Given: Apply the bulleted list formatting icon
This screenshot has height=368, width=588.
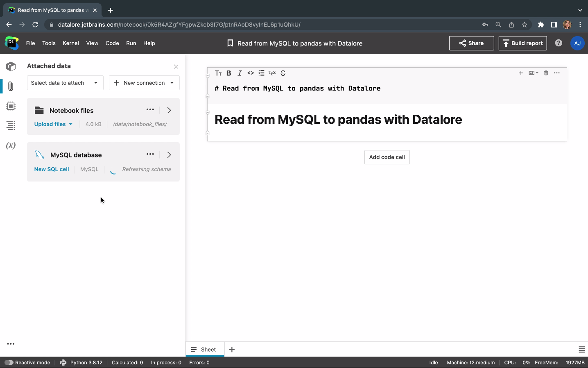Looking at the screenshot, I should click(x=261, y=73).
